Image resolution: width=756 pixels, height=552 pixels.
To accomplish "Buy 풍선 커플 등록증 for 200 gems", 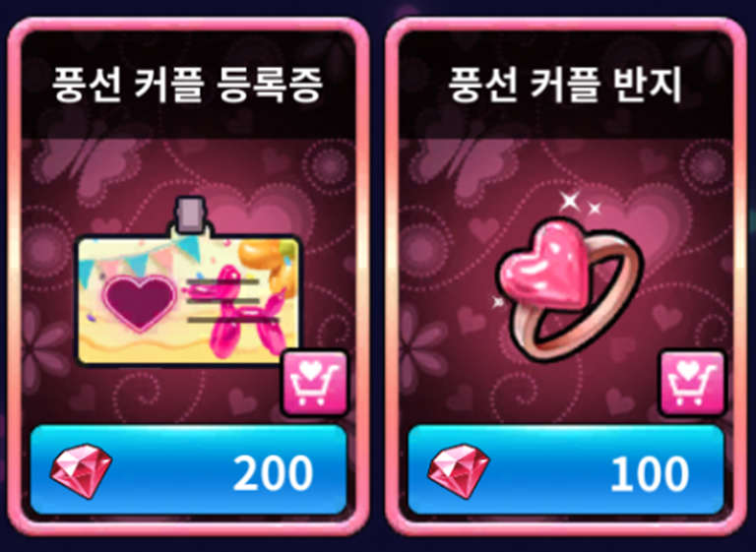I will [189, 469].
